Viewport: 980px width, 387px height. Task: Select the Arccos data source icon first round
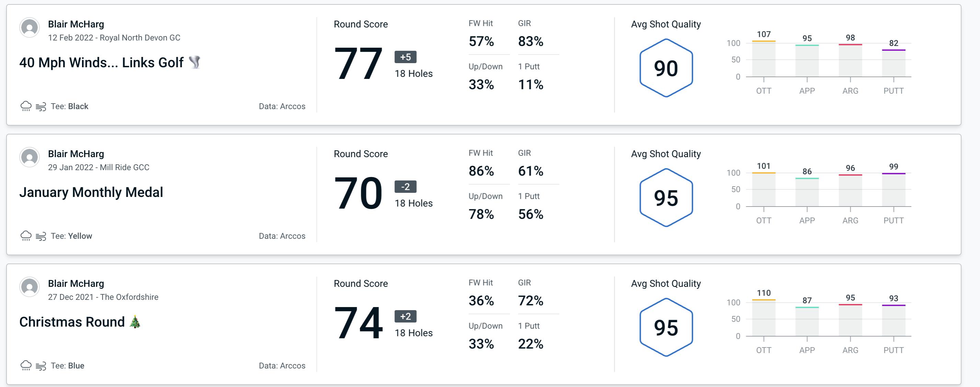pyautogui.click(x=281, y=105)
